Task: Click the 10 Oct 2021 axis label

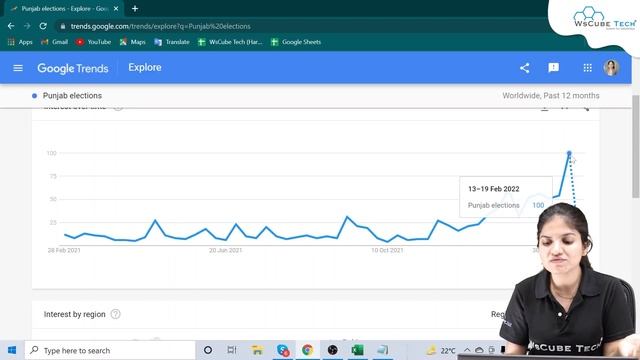Action: [387, 250]
